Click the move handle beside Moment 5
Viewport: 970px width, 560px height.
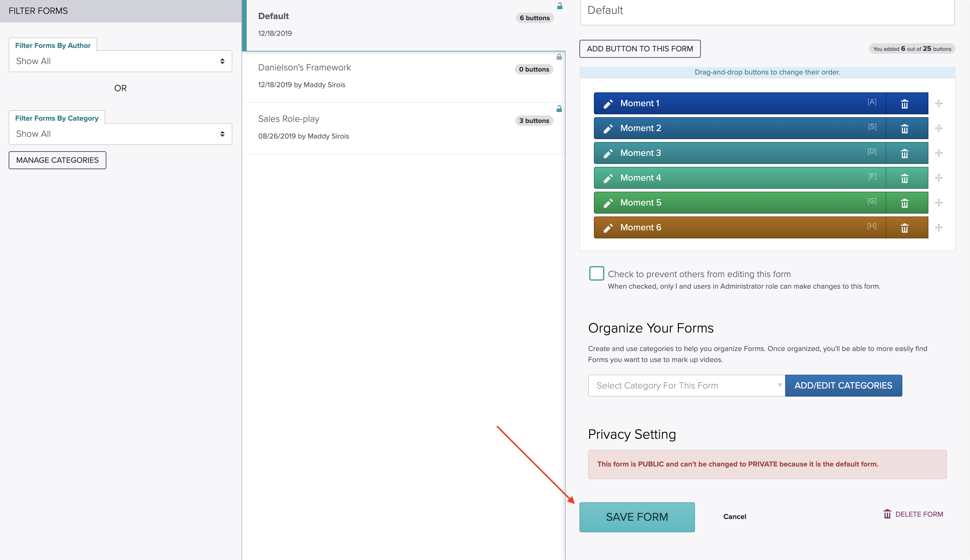click(x=939, y=203)
